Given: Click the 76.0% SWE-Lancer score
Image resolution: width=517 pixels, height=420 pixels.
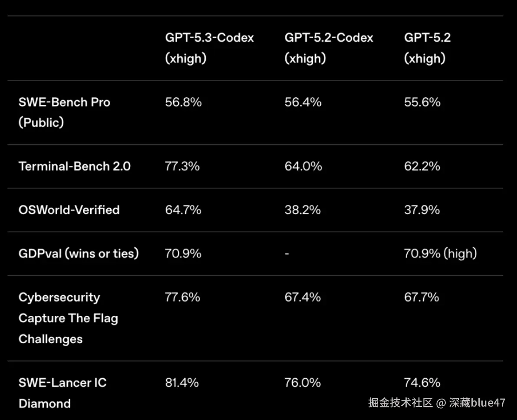Looking at the screenshot, I should tap(303, 383).
